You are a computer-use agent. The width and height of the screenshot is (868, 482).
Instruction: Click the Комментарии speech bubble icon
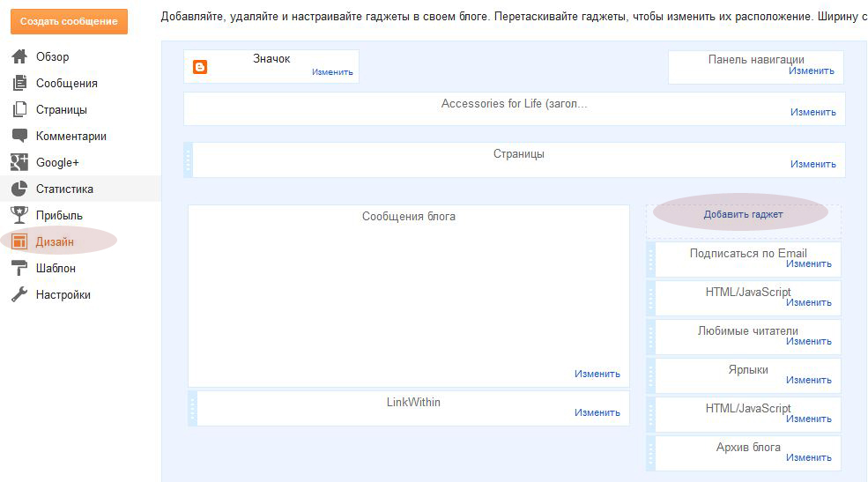point(19,136)
